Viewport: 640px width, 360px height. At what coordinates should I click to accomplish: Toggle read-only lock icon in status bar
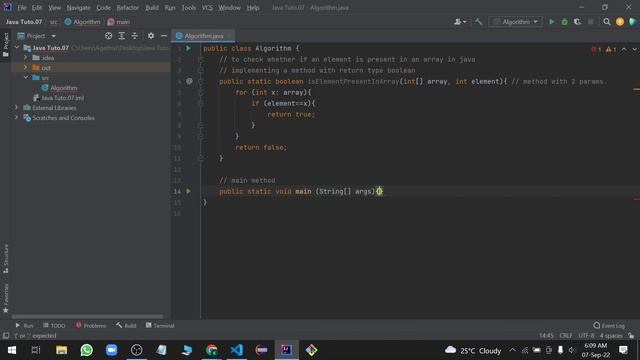[631, 336]
